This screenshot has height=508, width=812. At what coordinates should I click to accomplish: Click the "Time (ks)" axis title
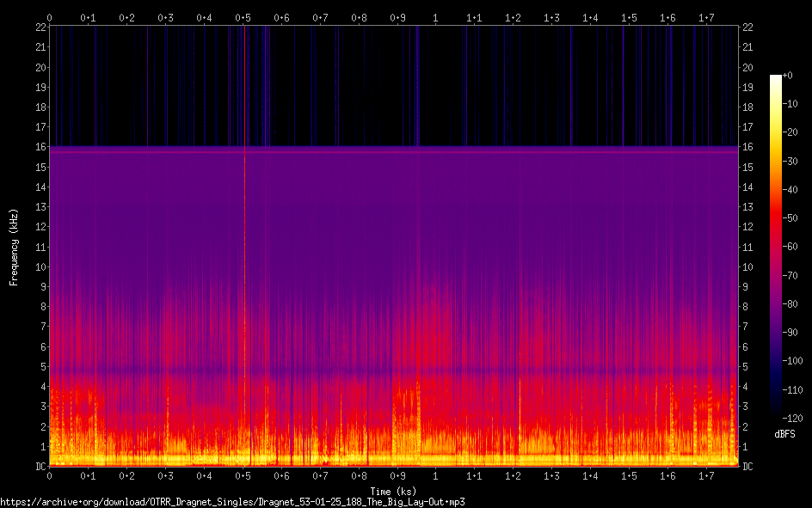coord(393,489)
